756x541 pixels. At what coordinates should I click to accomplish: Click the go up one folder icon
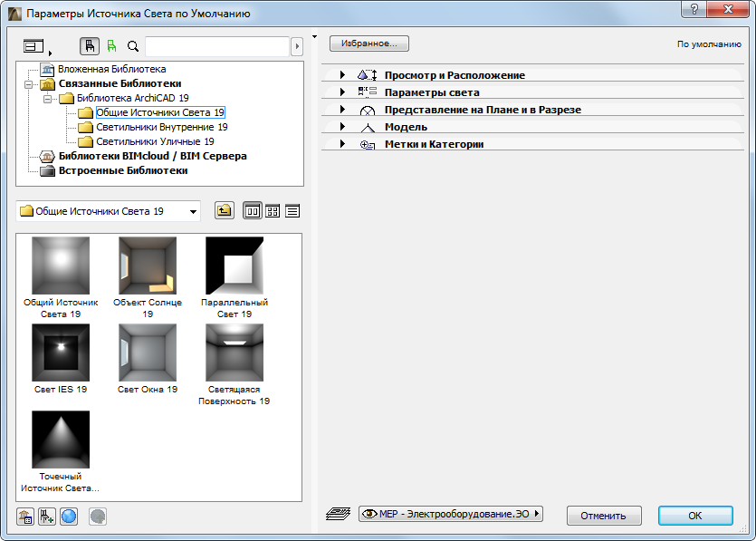[x=225, y=211]
